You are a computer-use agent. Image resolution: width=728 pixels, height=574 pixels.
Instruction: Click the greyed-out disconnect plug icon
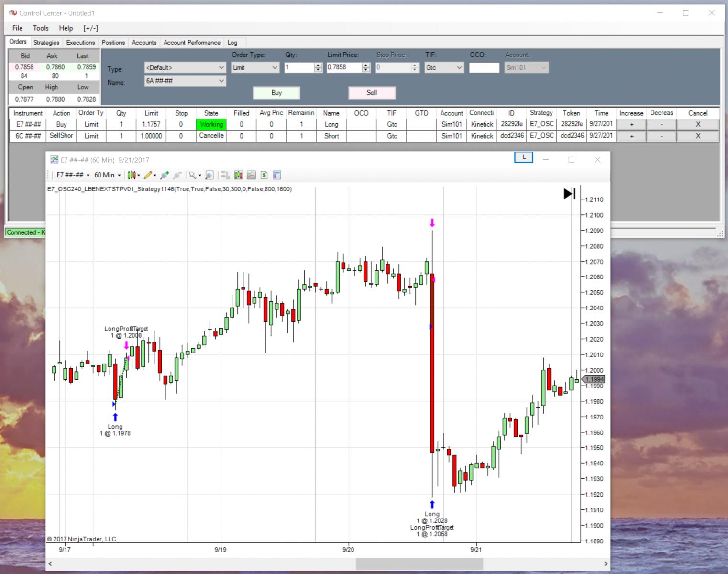(x=177, y=175)
